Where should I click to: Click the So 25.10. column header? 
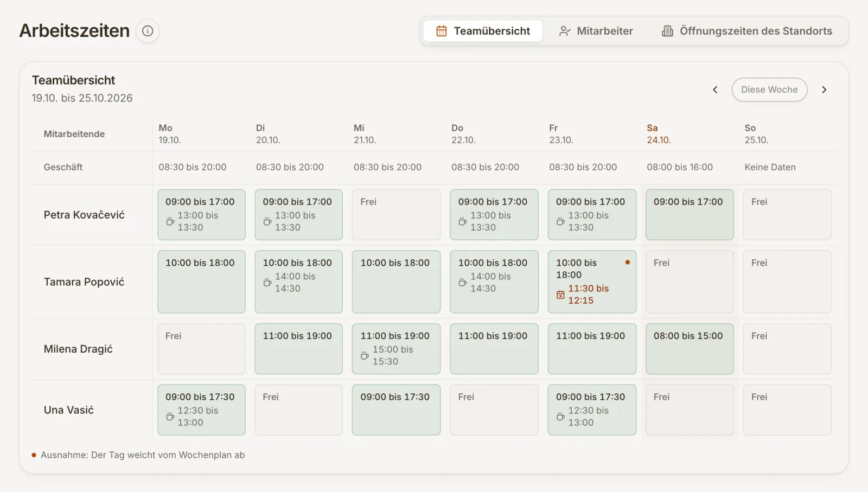[756, 134]
